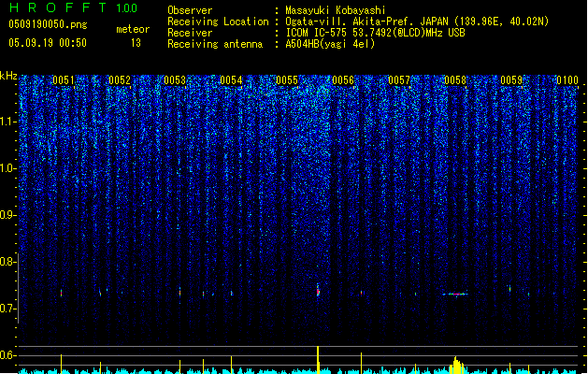Click the 0056 time marker
This screenshot has width=588, height=374.
point(343,80)
